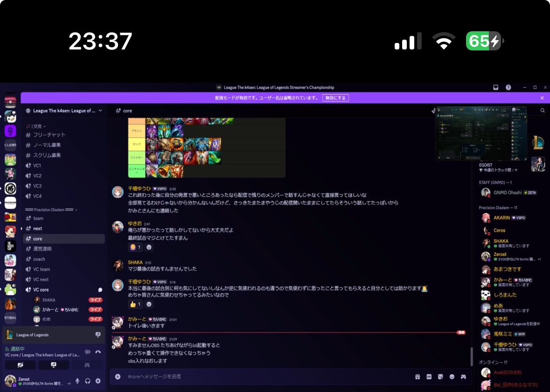Open the apps controller icon in the message bar

[x=463, y=377]
